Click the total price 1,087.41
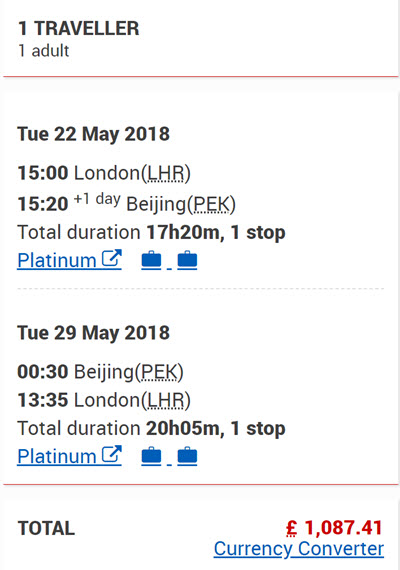This screenshot has height=570, width=400. pos(343,528)
